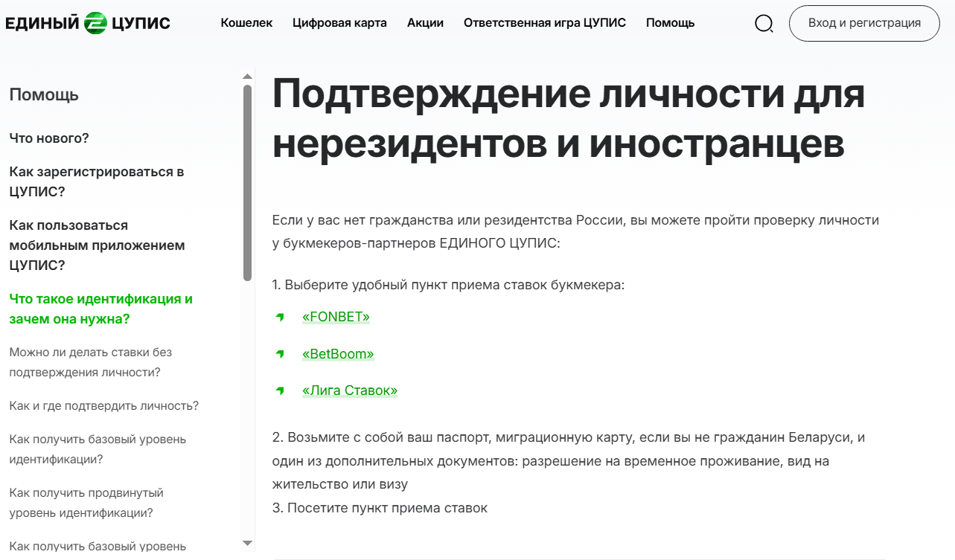This screenshot has width=955, height=560.
Task: Select Что такое идентификация и зачем она нужна?
Action: (x=100, y=309)
